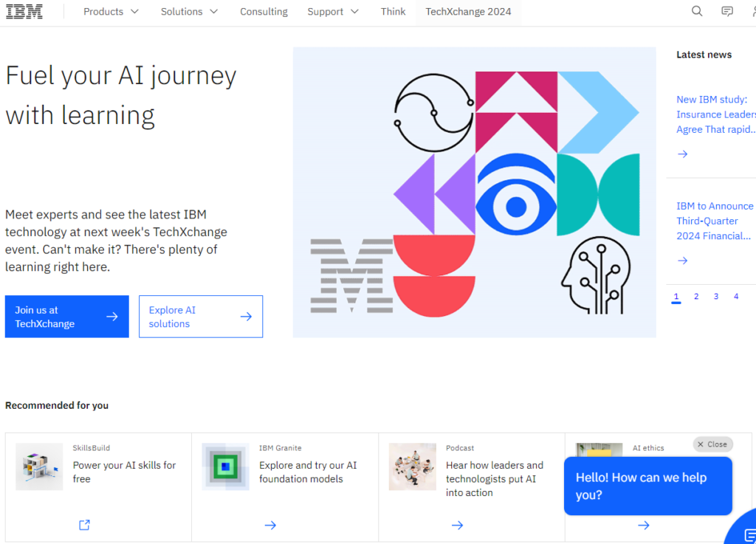
Task: Click the Podcast card thumbnail image
Action: pyautogui.click(x=412, y=466)
